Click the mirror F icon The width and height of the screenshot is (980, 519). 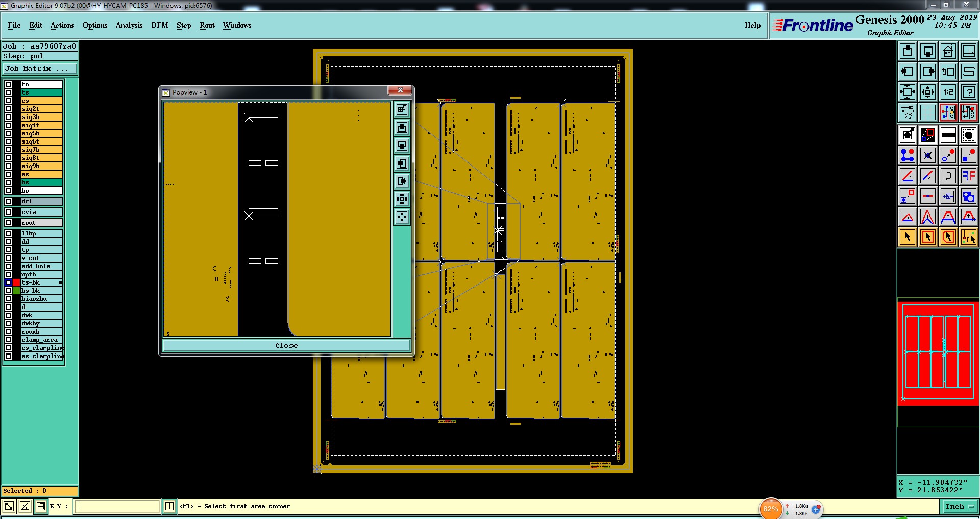coord(969,176)
